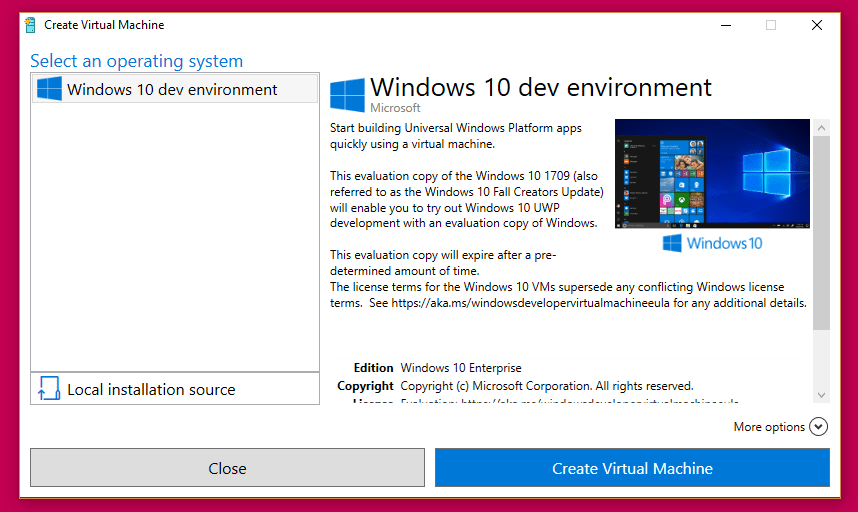The image size is (858, 512).
Task: Click the Windows 10 Enterprise edition value
Action: tap(461, 368)
